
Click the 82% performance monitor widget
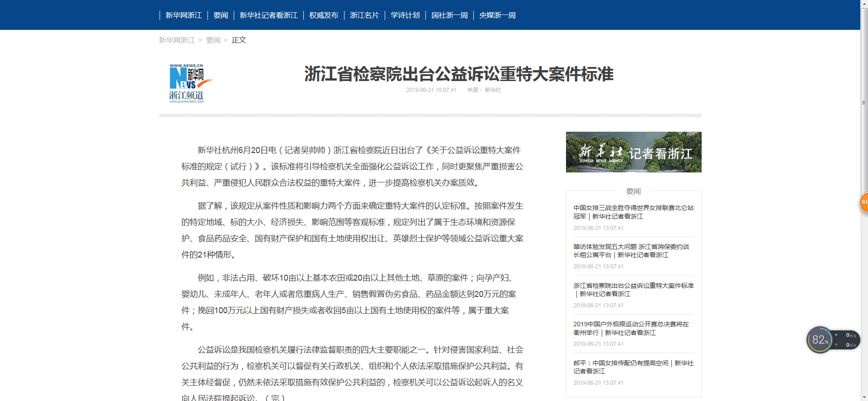pyautogui.click(x=820, y=340)
